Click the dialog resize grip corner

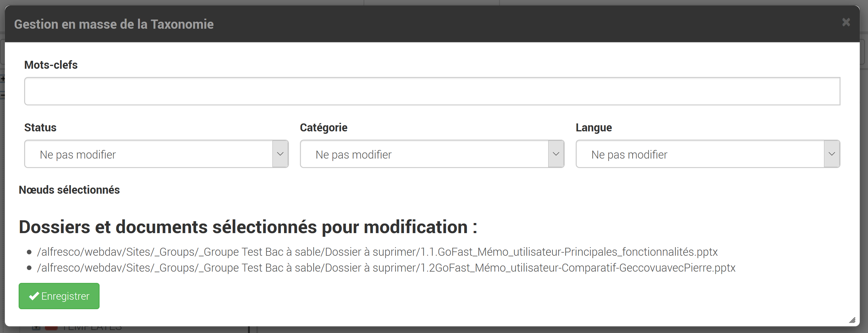tap(852, 320)
